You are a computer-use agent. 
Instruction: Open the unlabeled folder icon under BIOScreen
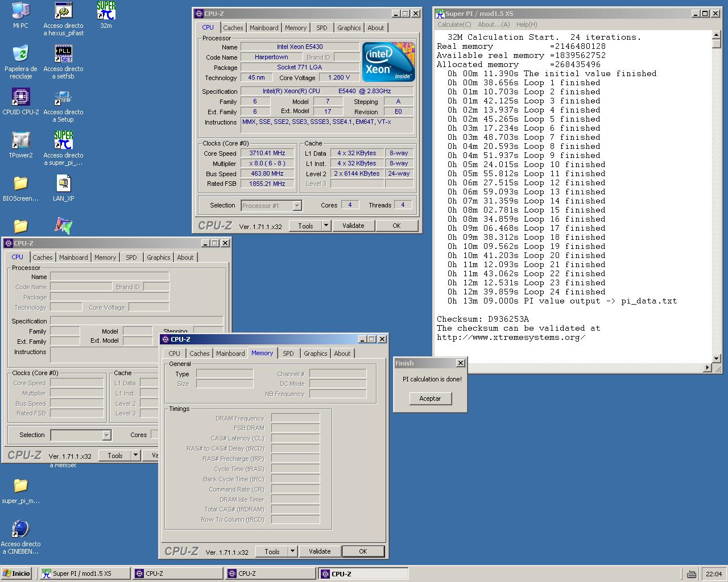20,226
